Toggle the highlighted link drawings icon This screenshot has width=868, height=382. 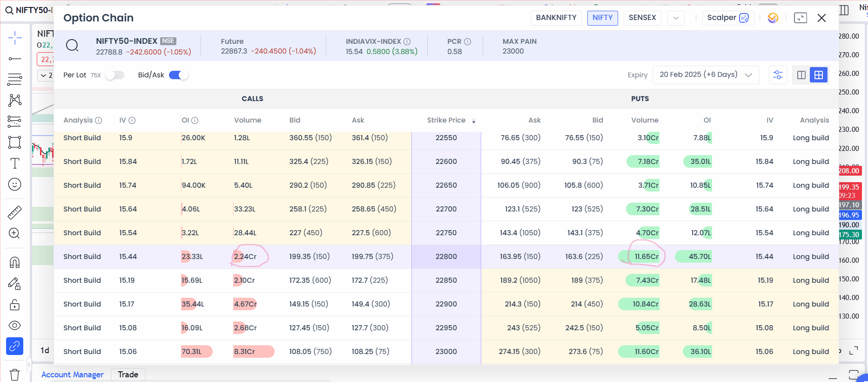pos(15,346)
